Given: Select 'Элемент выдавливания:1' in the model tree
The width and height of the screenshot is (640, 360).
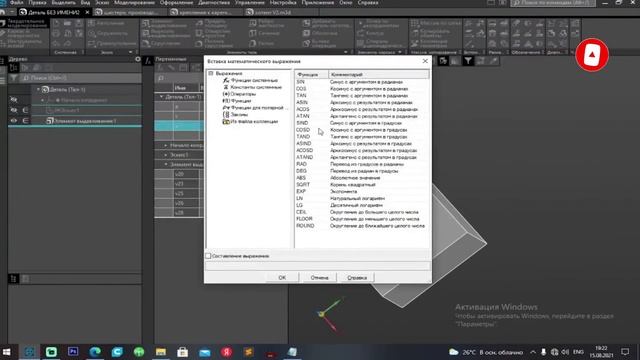Looking at the screenshot, I should coord(85,121).
